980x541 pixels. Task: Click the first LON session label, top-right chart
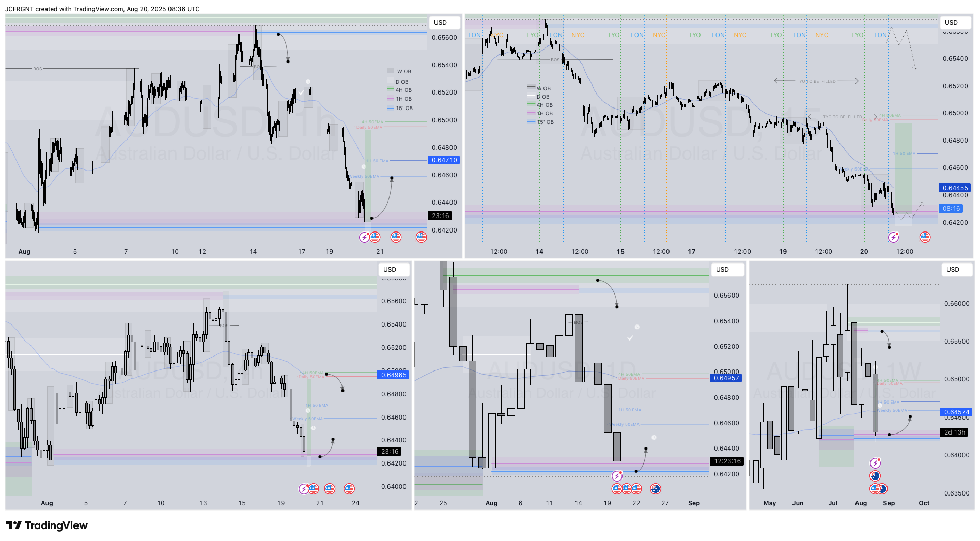tap(474, 35)
